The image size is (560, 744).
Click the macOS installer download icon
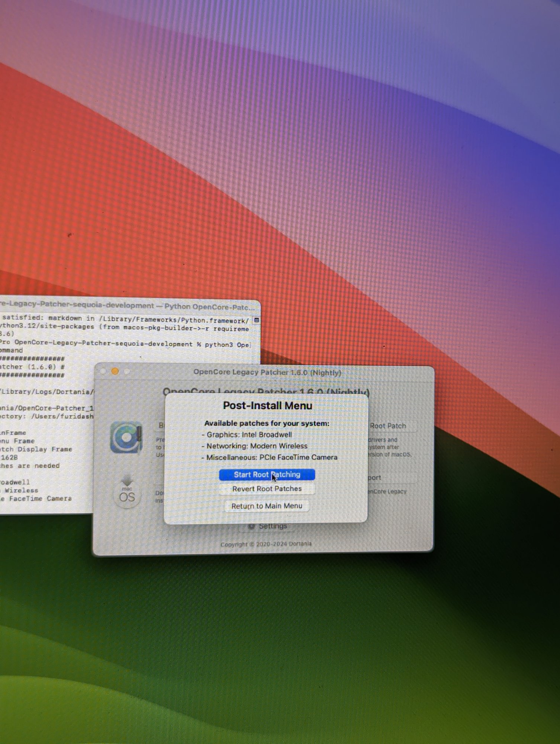point(127,492)
